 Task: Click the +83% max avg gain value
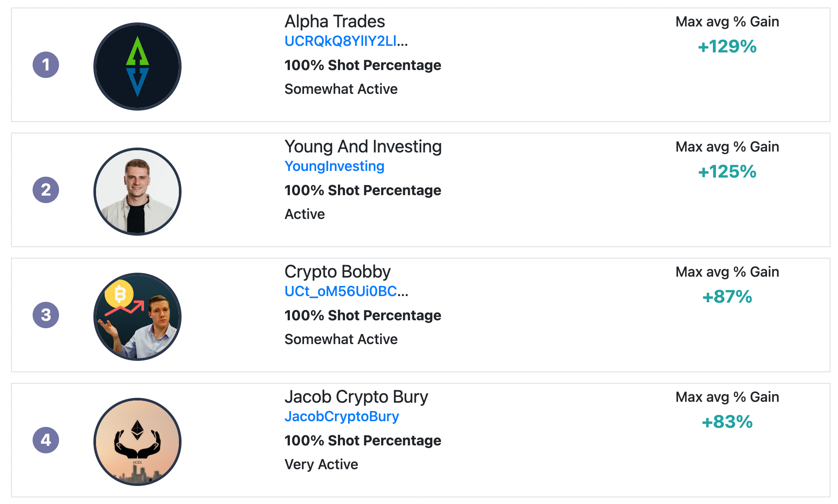click(727, 422)
